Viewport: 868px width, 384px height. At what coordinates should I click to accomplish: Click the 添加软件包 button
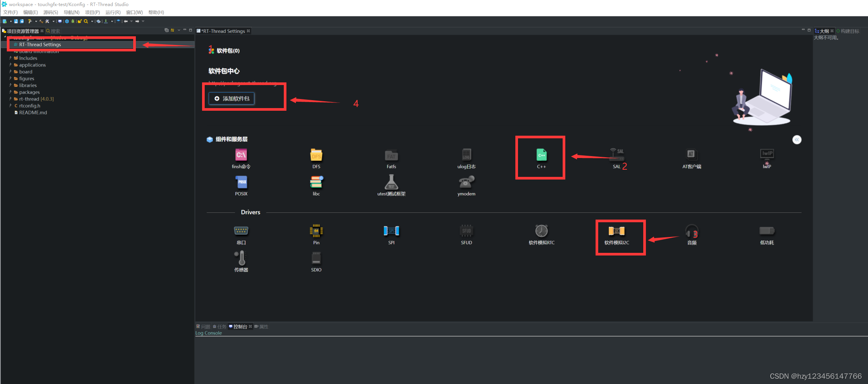232,99
